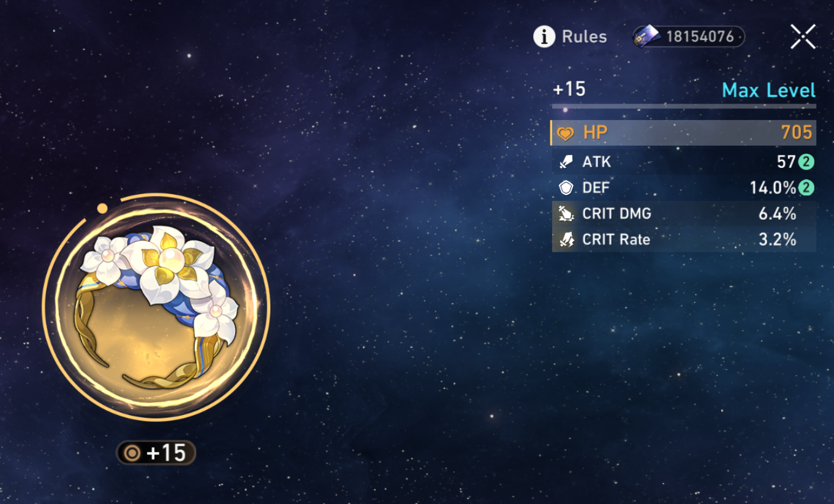The image size is (834, 504).
Task: Select the CRIT DMG 6.4% row
Action: click(x=684, y=214)
